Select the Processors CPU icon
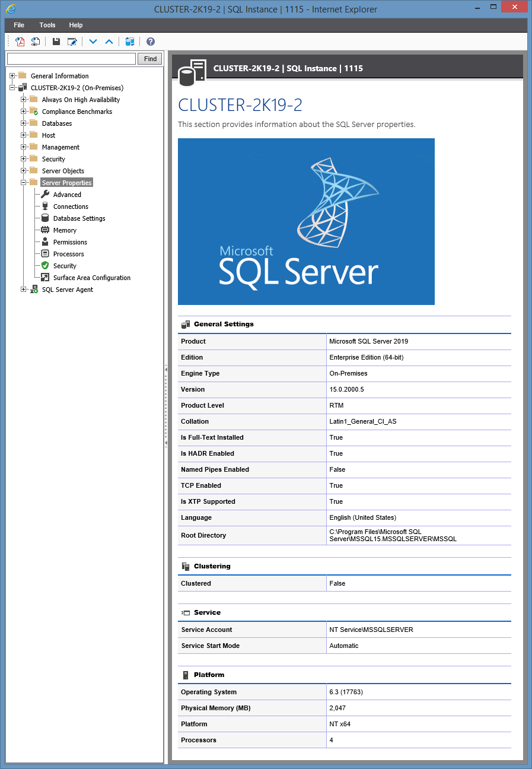The height and width of the screenshot is (769, 532). 45,253
